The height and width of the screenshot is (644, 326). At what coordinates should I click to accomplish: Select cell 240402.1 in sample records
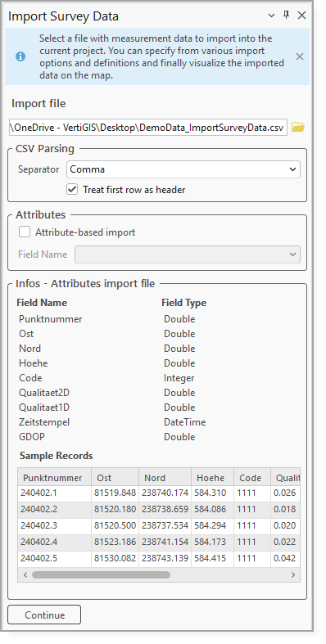[x=54, y=493]
